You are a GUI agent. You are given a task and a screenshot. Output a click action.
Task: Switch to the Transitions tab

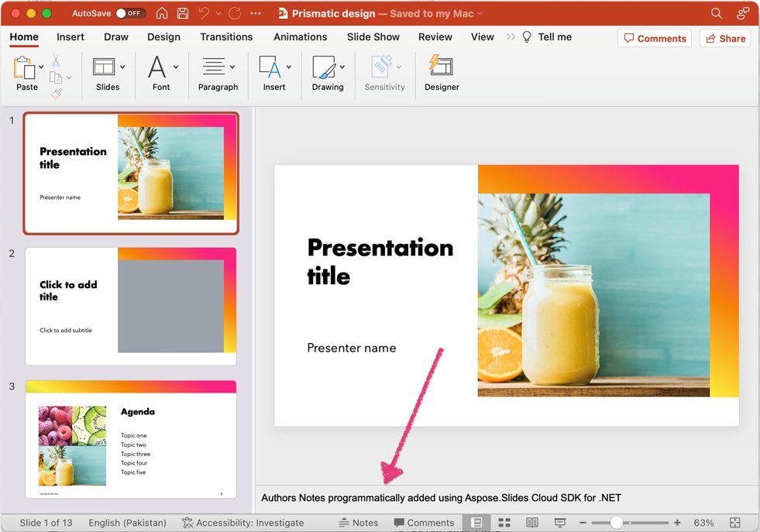226,36
